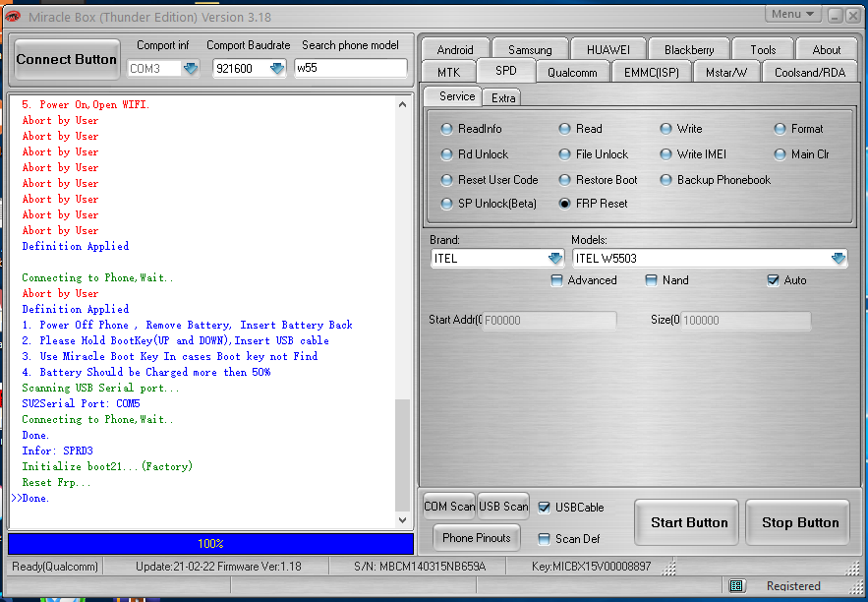Open the Extra sub-tab
The image size is (868, 602).
(503, 98)
